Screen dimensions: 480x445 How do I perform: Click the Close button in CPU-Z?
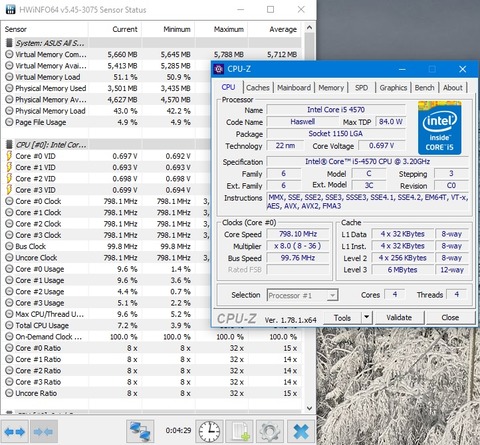[450, 318]
